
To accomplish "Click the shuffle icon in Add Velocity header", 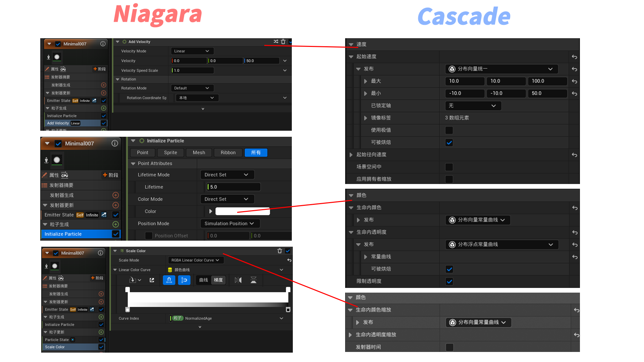I will pyautogui.click(x=276, y=42).
